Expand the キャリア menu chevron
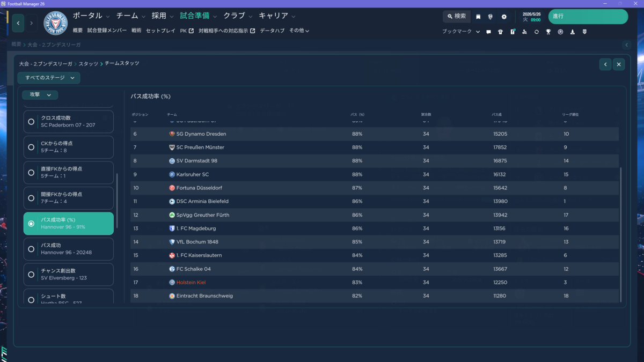This screenshot has width=644, height=362. click(293, 17)
